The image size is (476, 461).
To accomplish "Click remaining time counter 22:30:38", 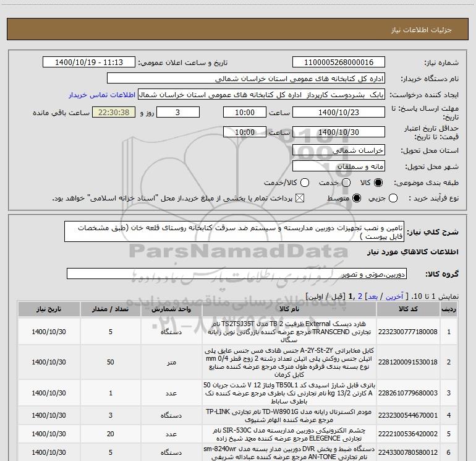I will pyautogui.click(x=114, y=112).
